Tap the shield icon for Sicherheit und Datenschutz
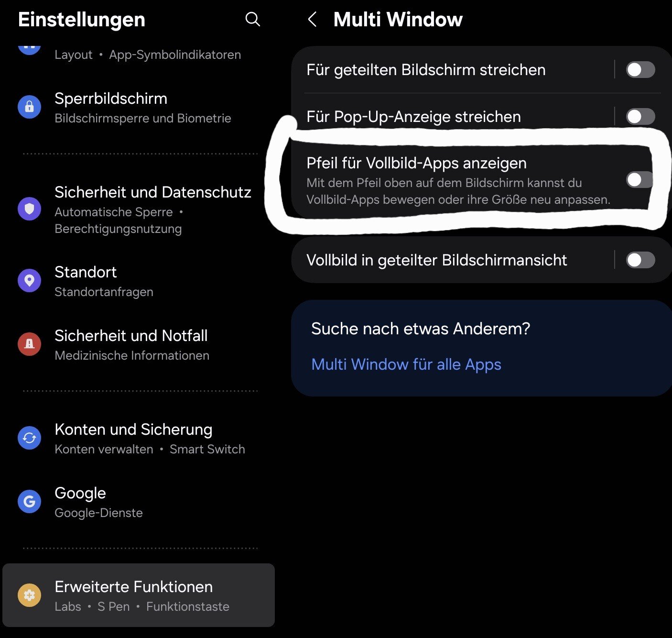The height and width of the screenshot is (638, 672). click(29, 209)
